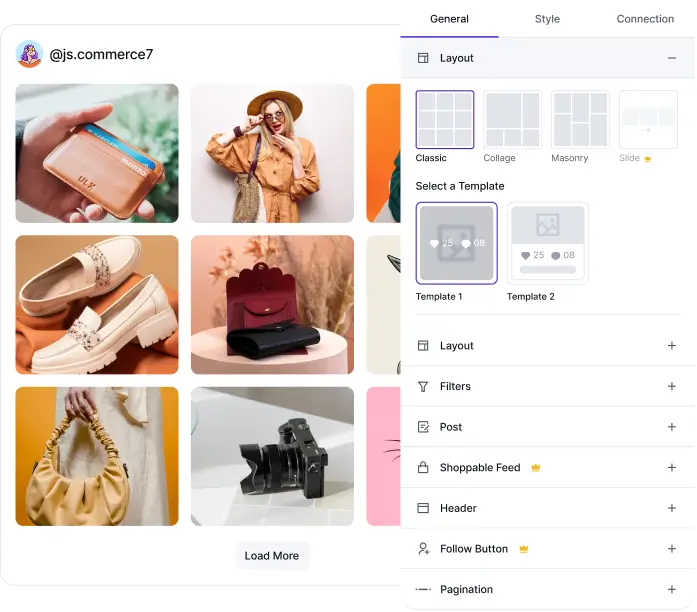Select the Slide layout icon
The image size is (697, 612).
point(648,120)
